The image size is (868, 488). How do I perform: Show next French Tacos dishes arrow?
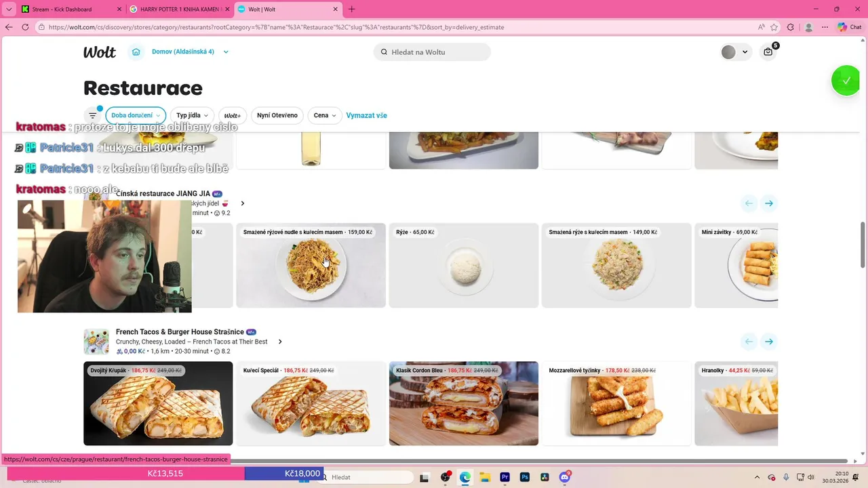click(x=769, y=342)
